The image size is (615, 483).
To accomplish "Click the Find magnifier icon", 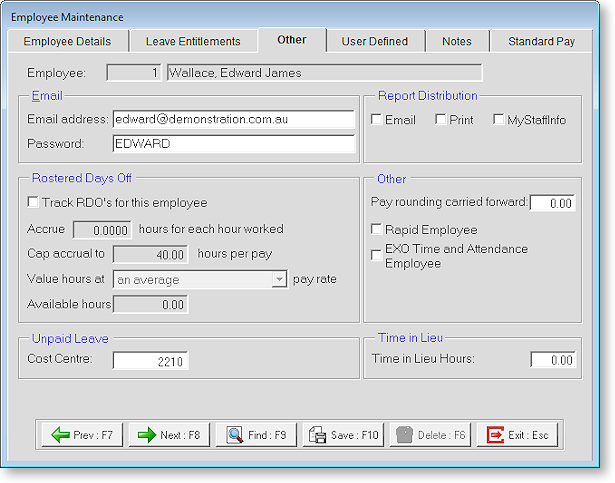I will point(235,435).
